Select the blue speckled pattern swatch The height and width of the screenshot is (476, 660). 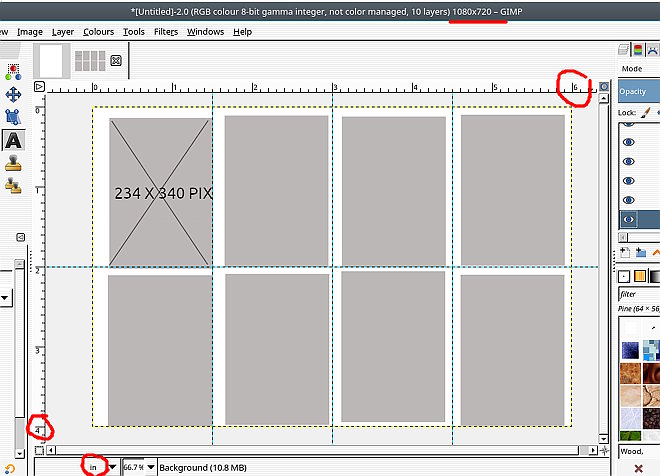click(630, 351)
